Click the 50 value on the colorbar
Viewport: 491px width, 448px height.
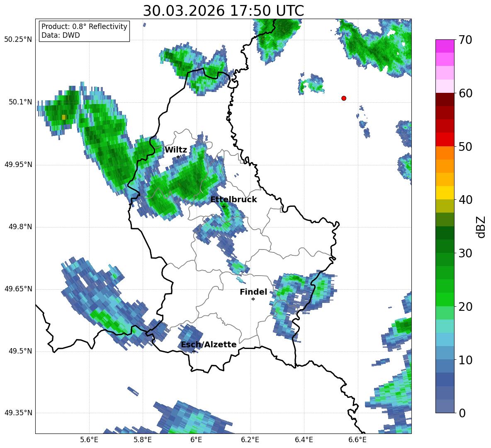[465, 146]
